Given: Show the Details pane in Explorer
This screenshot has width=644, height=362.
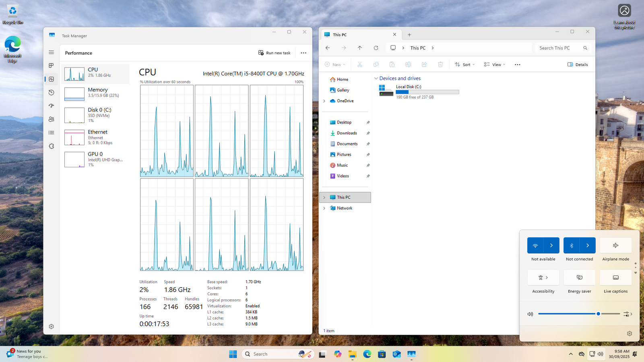Looking at the screenshot, I should [578, 64].
